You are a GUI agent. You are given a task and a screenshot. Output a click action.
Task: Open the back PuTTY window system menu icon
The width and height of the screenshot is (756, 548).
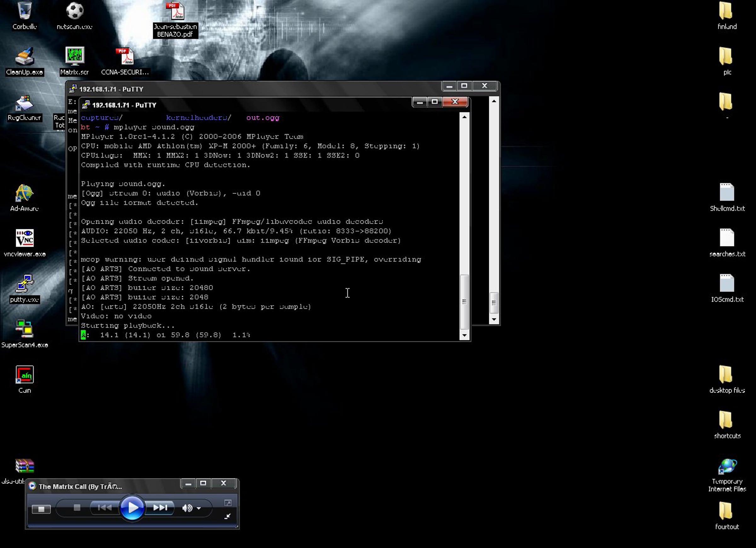coord(73,89)
